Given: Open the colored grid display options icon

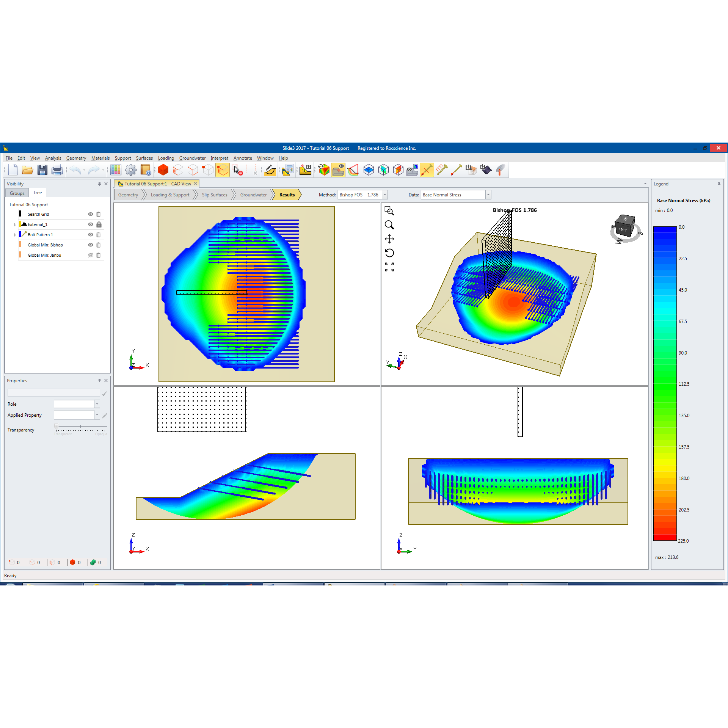Looking at the screenshot, I should click(x=116, y=170).
